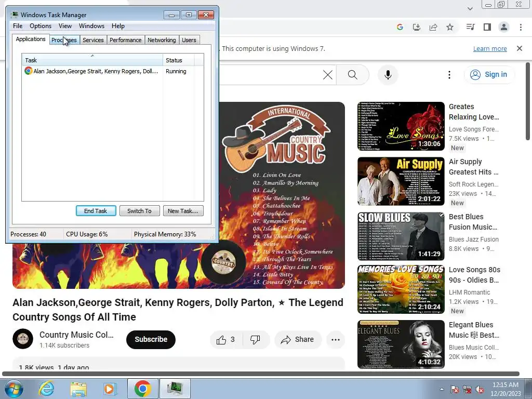Open the Chrome profile avatar
This screenshot has width=532, height=399.
coord(504,27)
